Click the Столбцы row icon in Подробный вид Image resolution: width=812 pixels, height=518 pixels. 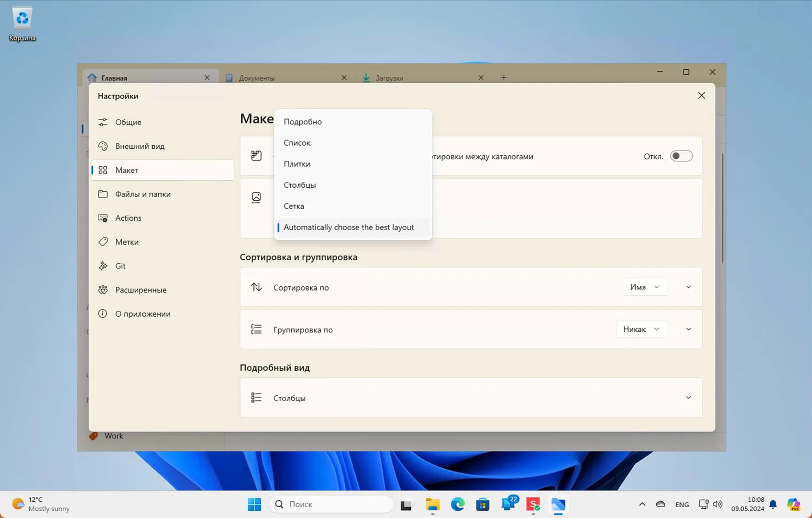coord(257,397)
